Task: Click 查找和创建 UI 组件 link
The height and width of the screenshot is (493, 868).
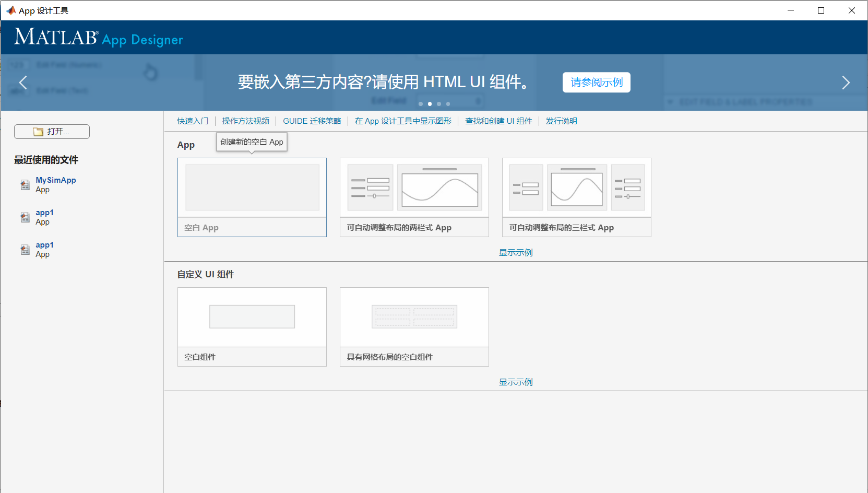Action: pyautogui.click(x=498, y=121)
